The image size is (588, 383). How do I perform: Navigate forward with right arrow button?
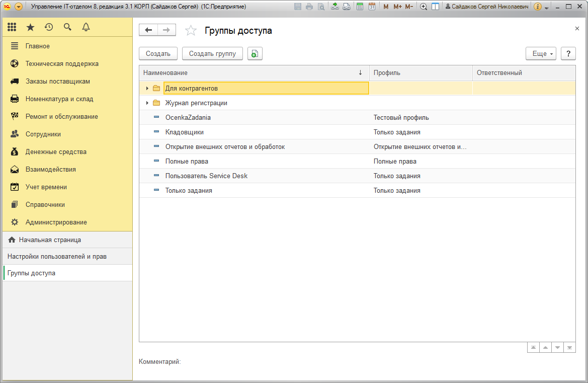coord(166,30)
